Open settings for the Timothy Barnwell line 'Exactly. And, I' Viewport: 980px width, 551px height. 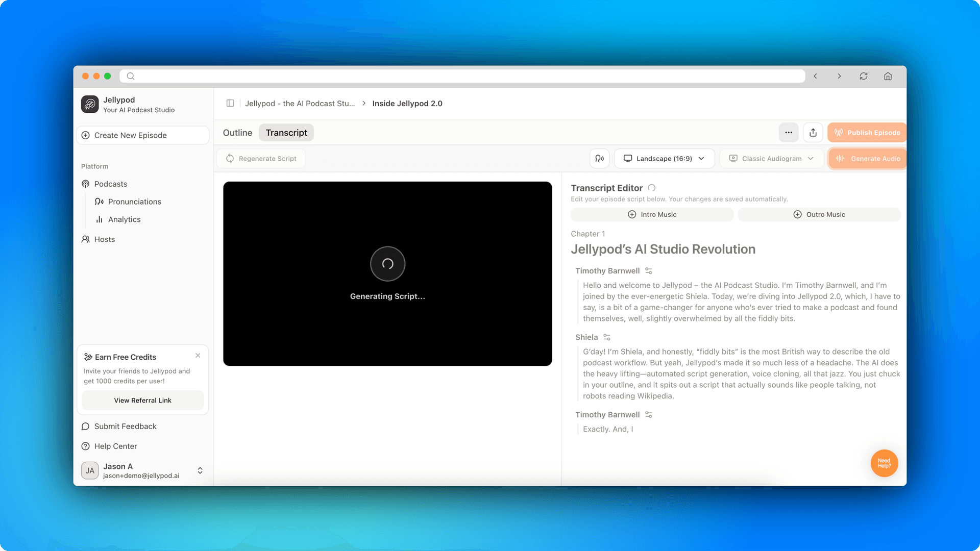point(649,415)
